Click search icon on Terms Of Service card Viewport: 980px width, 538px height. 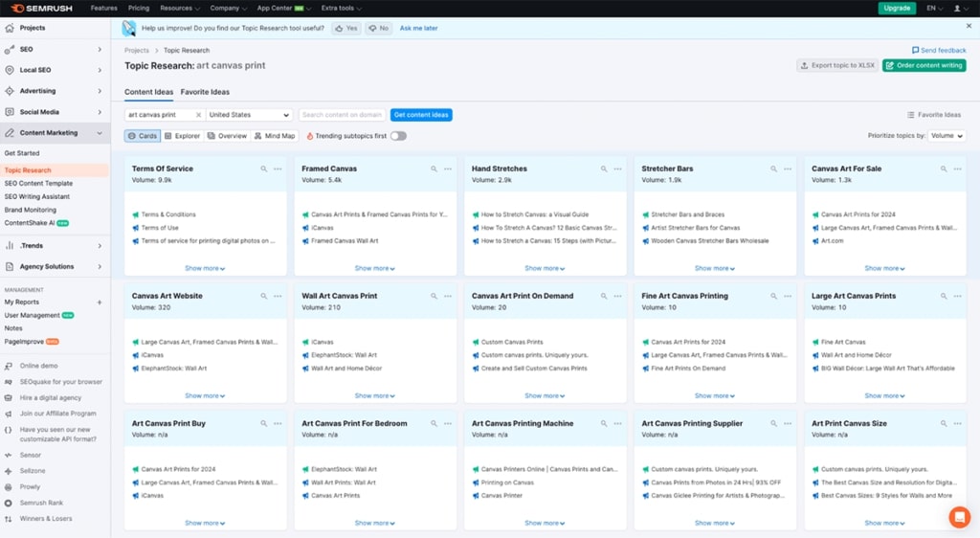[264, 168]
